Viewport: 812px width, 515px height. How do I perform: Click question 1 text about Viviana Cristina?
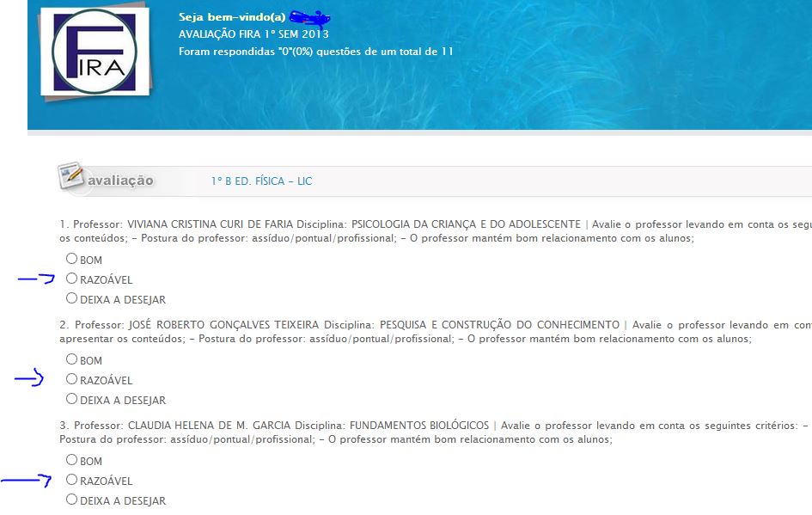(436, 231)
